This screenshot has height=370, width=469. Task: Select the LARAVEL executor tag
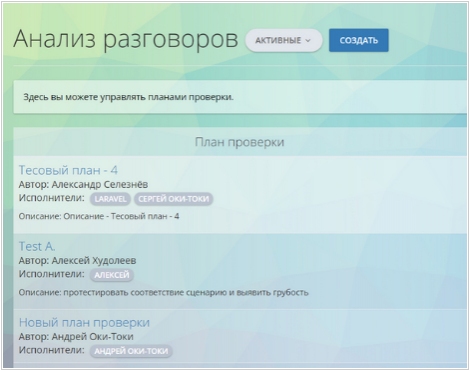tap(110, 199)
